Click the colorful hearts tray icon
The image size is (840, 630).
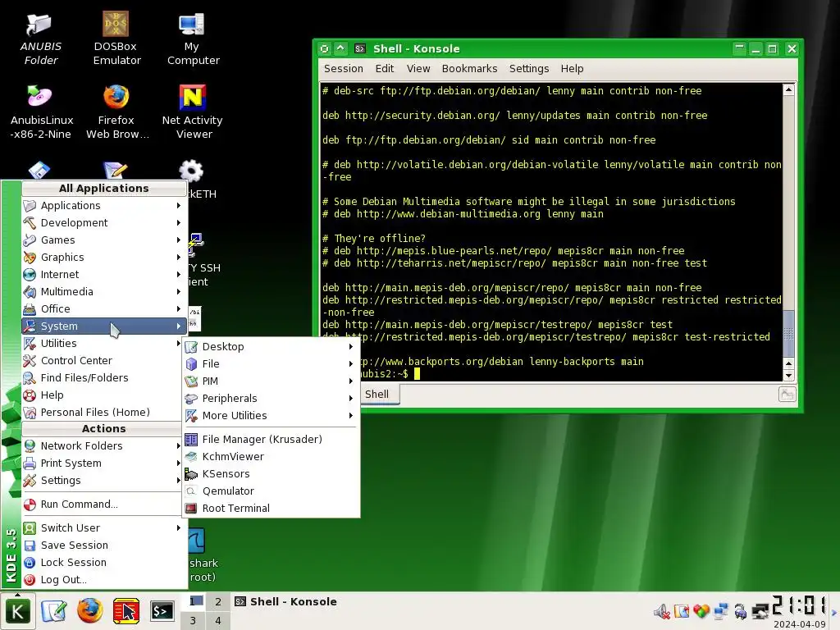(701, 611)
